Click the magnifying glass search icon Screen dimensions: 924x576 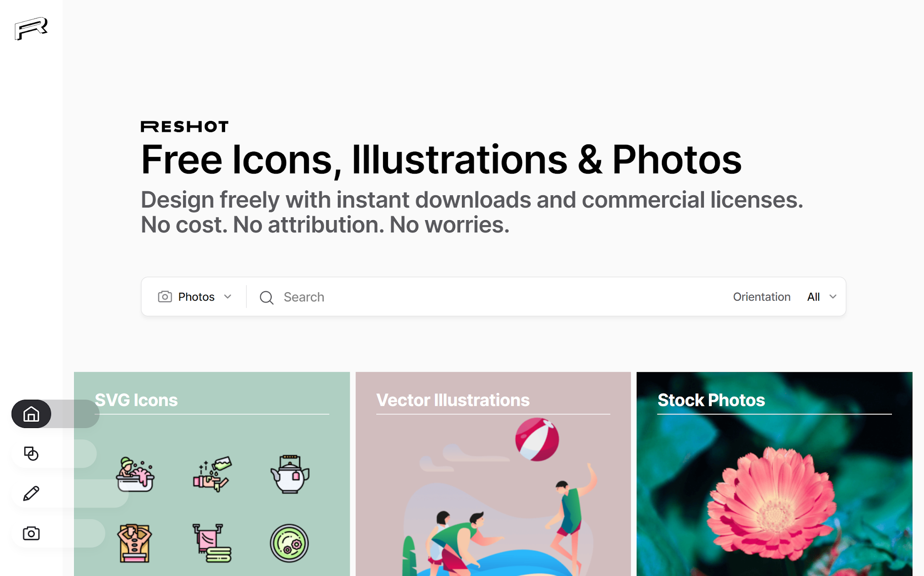tap(267, 297)
